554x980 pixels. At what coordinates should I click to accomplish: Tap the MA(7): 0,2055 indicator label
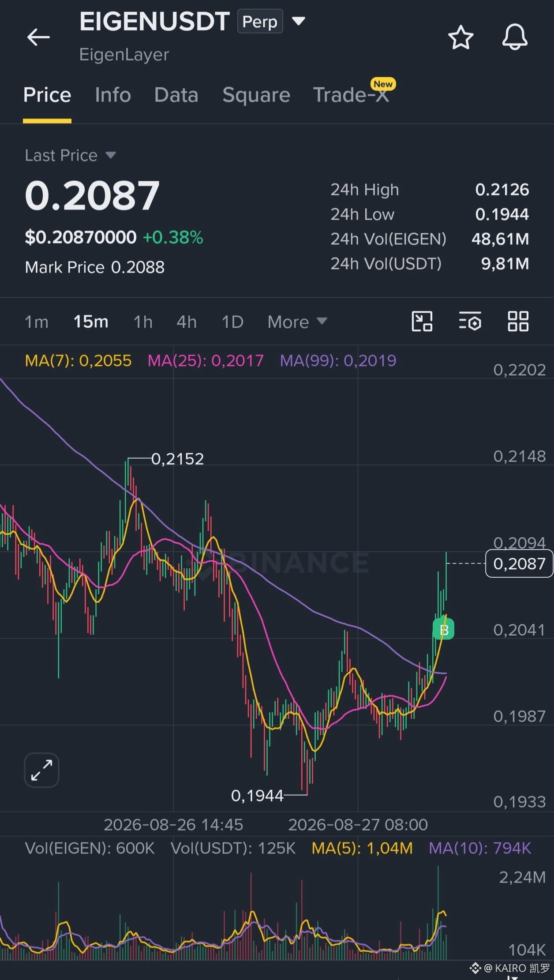point(78,361)
